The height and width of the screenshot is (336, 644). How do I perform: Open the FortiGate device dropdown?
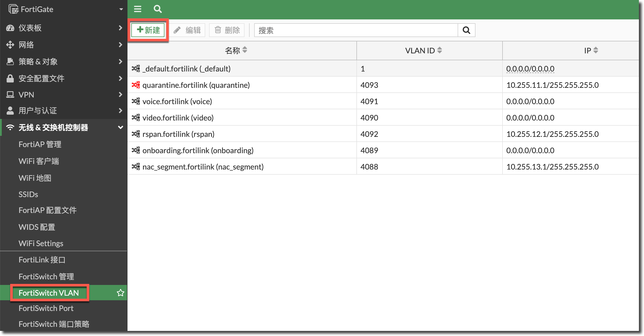[x=121, y=9]
